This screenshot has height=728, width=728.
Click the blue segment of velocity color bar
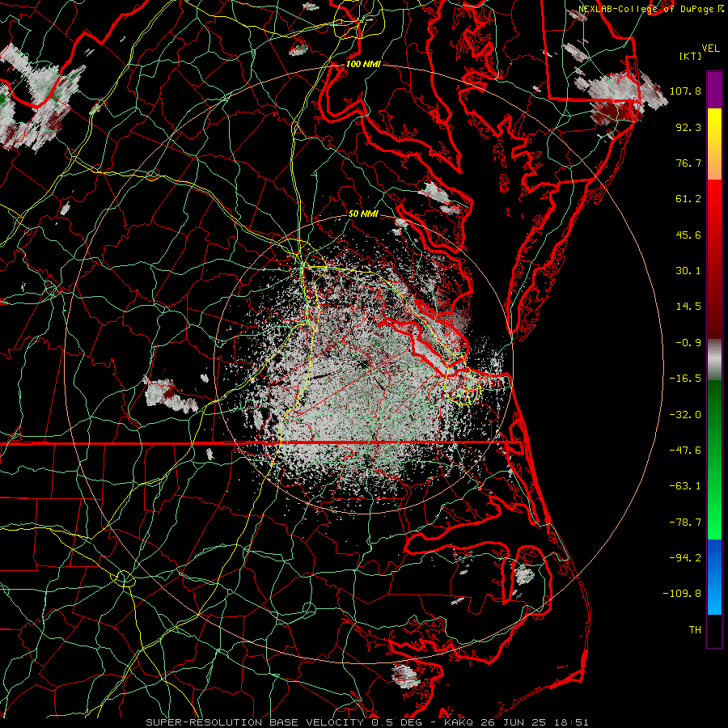click(x=714, y=577)
